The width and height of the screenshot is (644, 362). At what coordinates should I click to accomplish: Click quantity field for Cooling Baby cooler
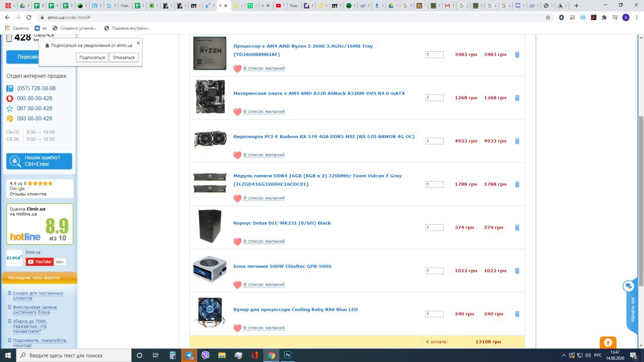point(435,314)
